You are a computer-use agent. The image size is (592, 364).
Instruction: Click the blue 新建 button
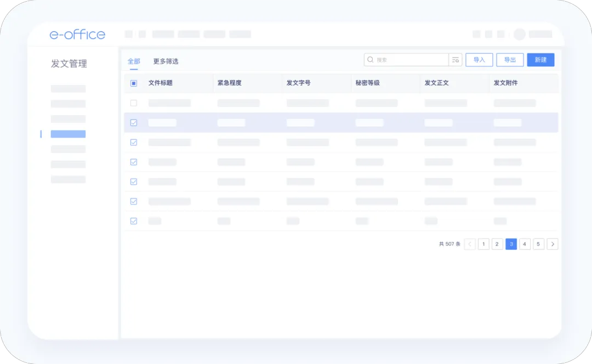coord(540,60)
